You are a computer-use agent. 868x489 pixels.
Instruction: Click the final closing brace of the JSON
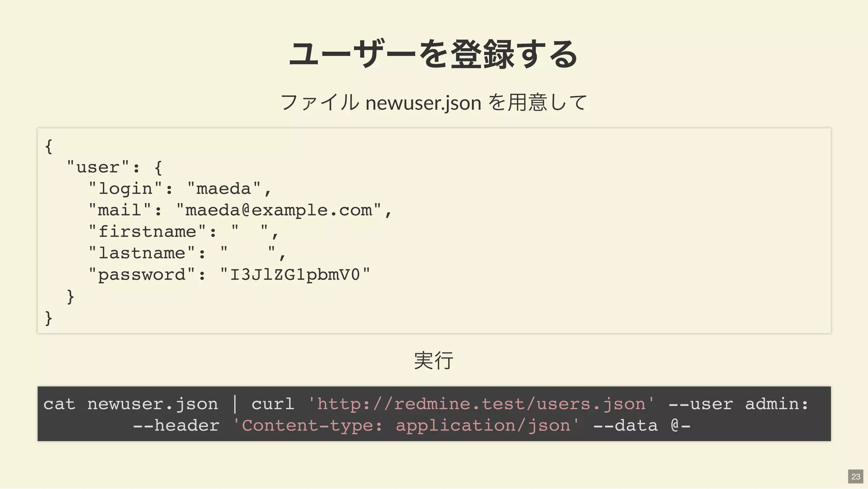click(49, 318)
